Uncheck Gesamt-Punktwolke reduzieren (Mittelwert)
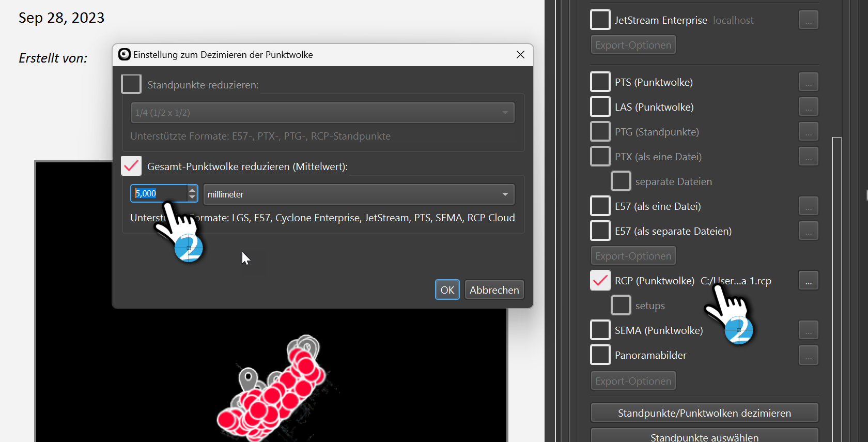This screenshot has height=442, width=868. click(131, 166)
